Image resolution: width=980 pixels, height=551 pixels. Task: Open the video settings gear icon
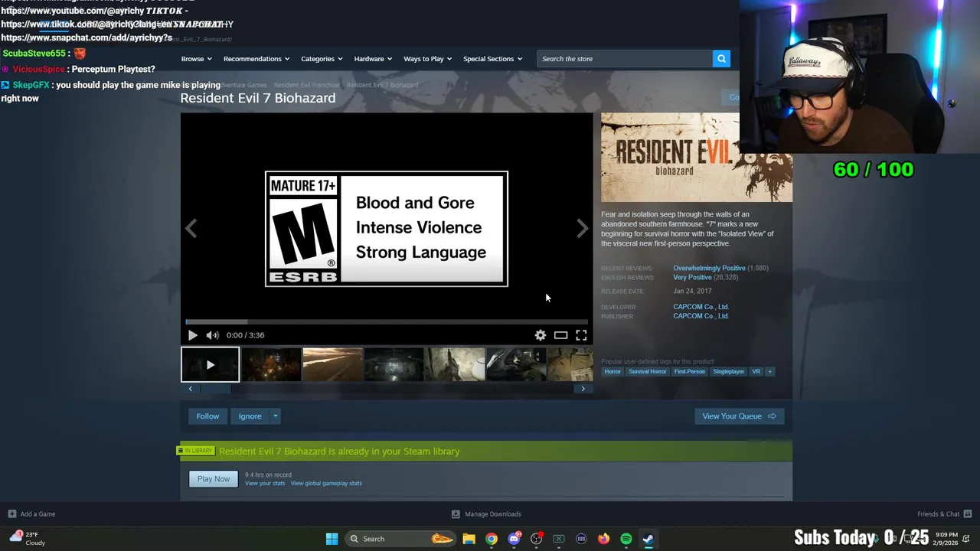541,335
